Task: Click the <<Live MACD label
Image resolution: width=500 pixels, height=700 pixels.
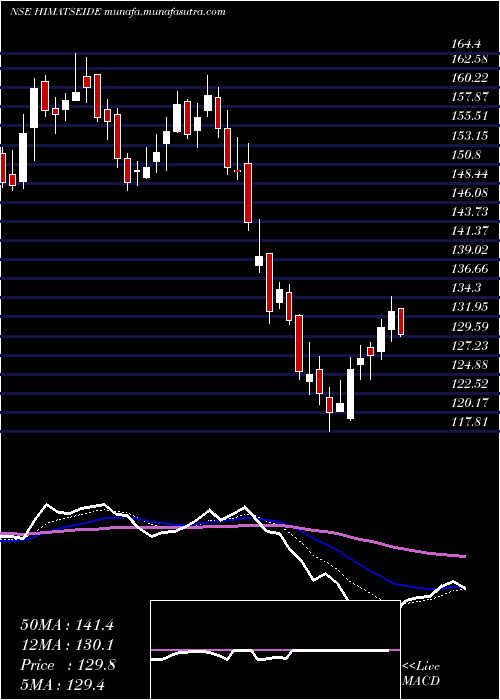Action: (421, 674)
